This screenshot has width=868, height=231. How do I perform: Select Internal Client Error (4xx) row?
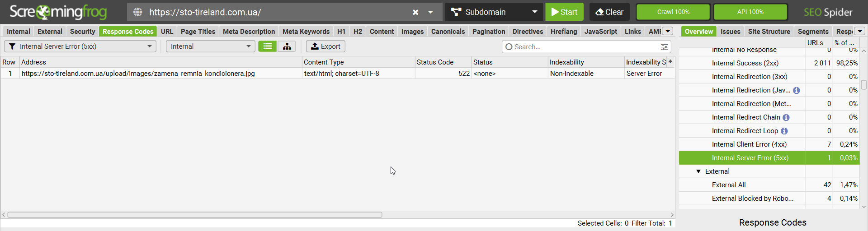click(769, 144)
